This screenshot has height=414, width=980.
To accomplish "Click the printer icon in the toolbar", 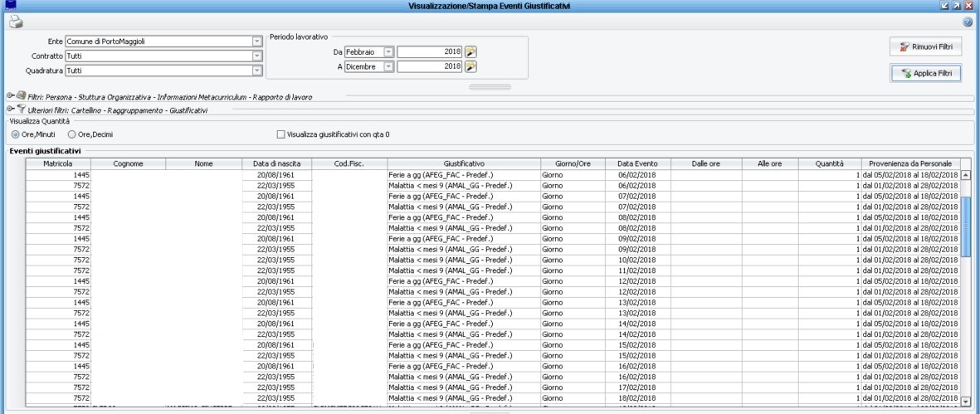I will tap(15, 22).
